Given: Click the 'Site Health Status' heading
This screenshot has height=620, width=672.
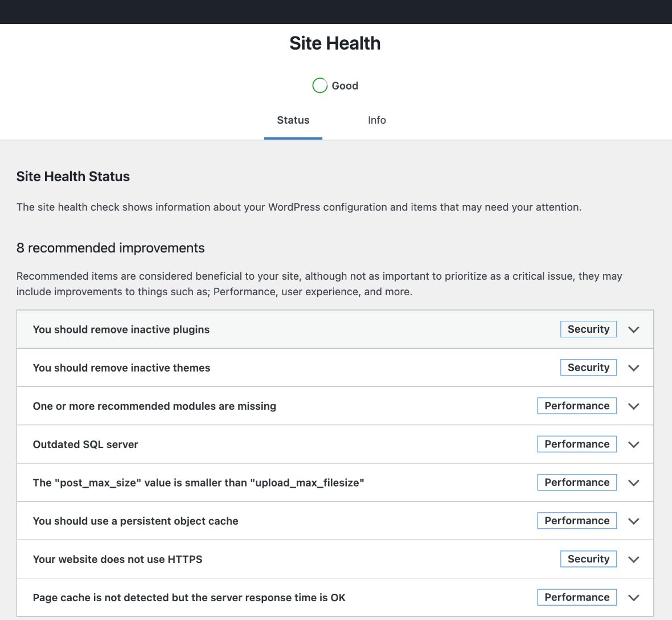Looking at the screenshot, I should click(x=73, y=177).
